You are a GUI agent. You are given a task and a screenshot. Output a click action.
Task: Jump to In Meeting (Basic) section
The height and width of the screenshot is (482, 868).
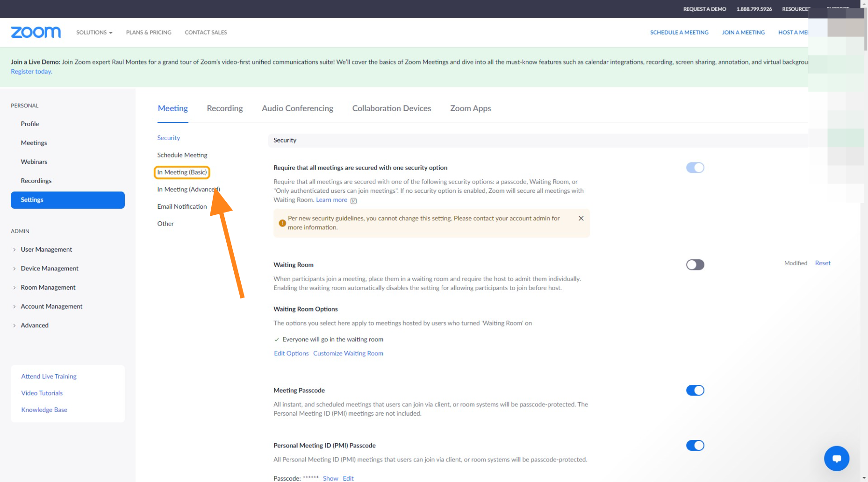click(182, 172)
